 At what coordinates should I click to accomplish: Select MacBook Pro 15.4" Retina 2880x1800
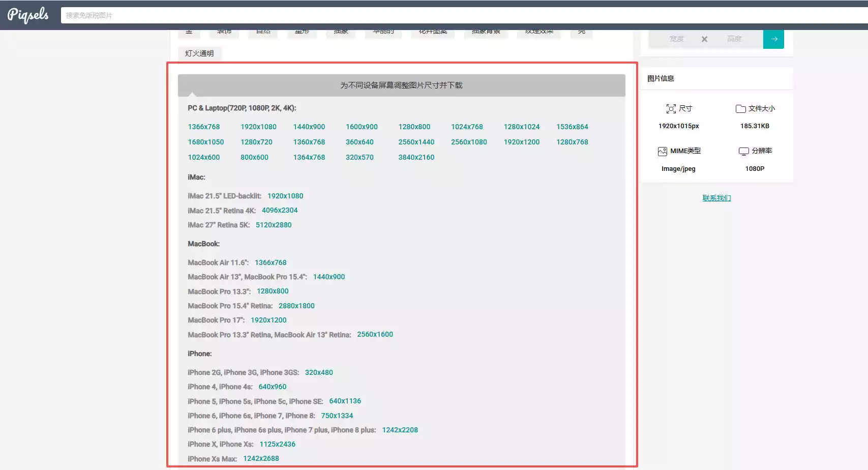(296, 306)
